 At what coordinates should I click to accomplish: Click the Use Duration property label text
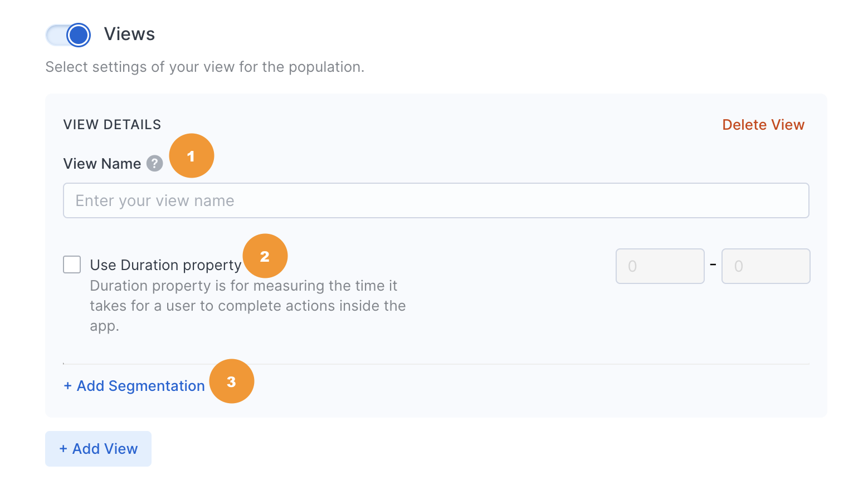pyautogui.click(x=165, y=265)
